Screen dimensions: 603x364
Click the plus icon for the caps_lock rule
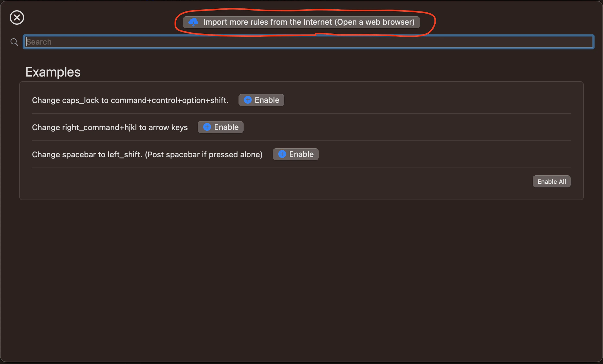[x=248, y=100]
